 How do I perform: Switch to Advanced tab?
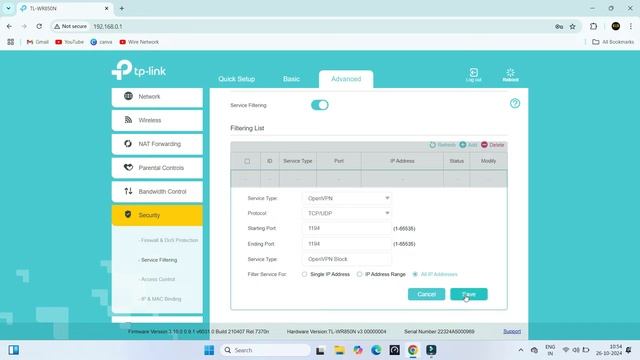pyautogui.click(x=346, y=79)
